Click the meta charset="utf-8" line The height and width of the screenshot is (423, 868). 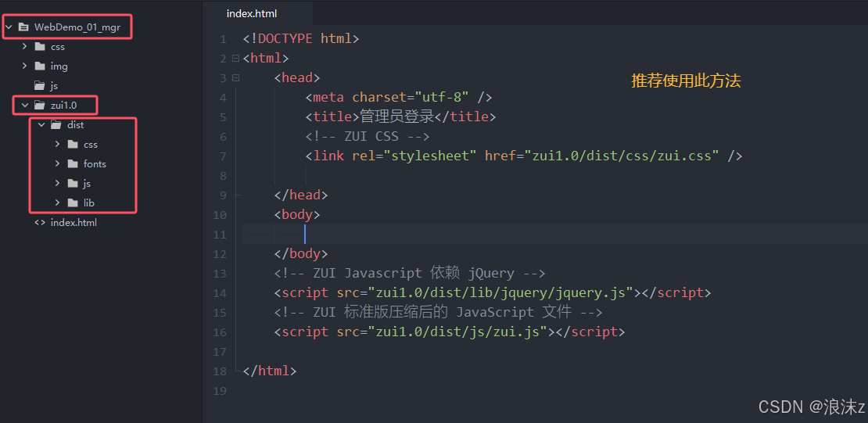(x=399, y=98)
